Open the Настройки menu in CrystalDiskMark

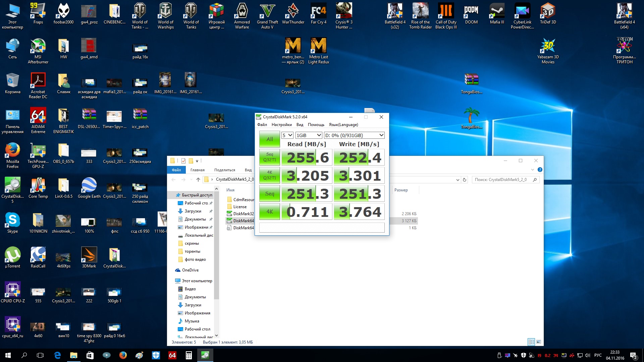coord(281,125)
